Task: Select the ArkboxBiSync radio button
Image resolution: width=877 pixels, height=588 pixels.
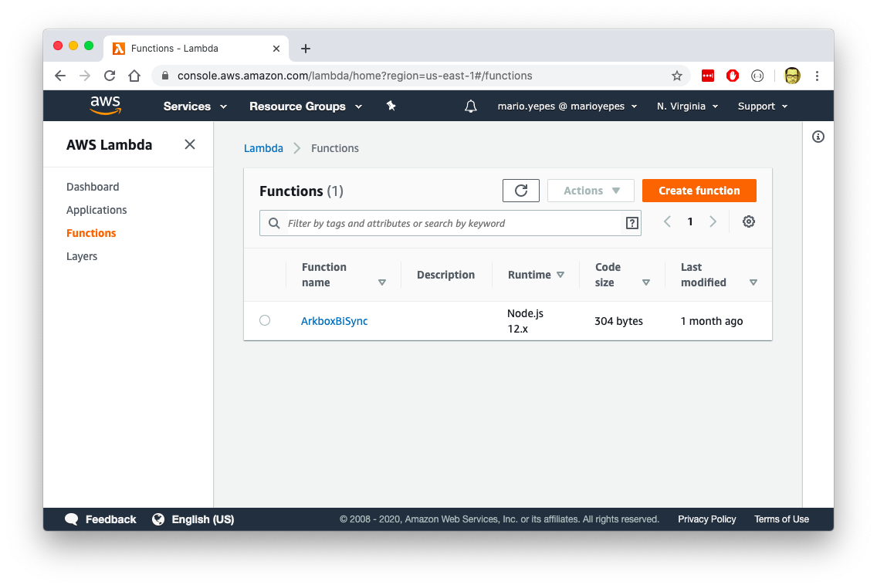Action: click(265, 320)
